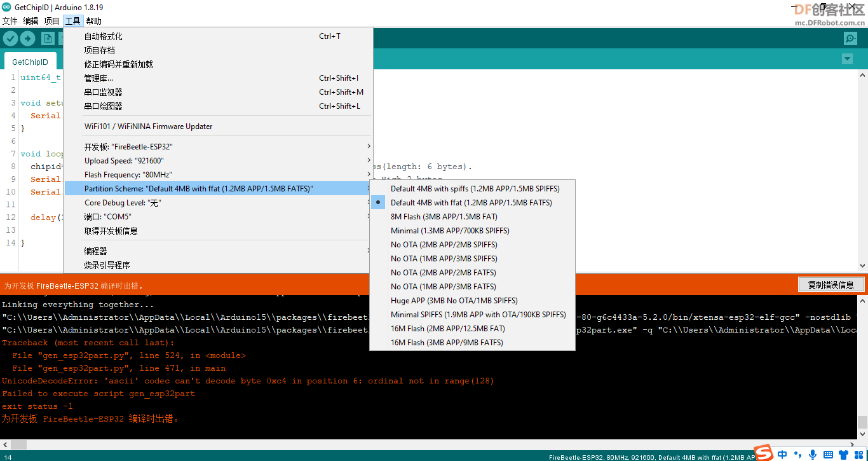Image resolution: width=868 pixels, height=461 pixels.
Task: Click the Sogou microphone voice input icon
Action: [x=812, y=455]
